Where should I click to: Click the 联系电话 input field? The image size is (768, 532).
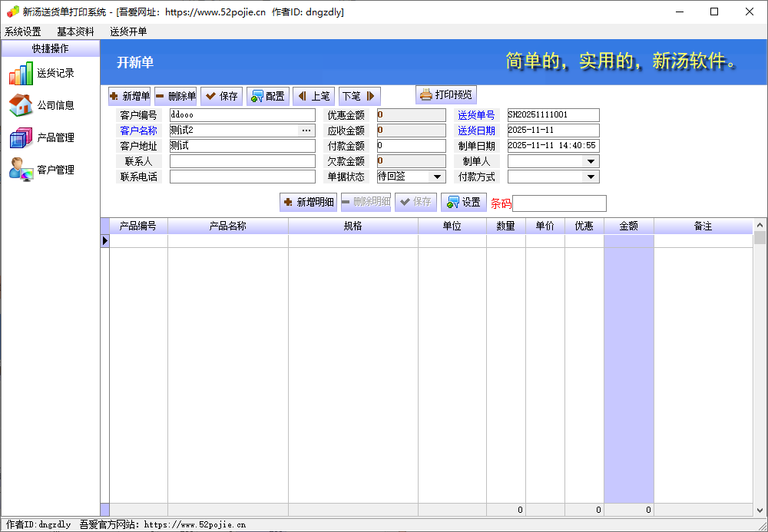[x=243, y=177]
